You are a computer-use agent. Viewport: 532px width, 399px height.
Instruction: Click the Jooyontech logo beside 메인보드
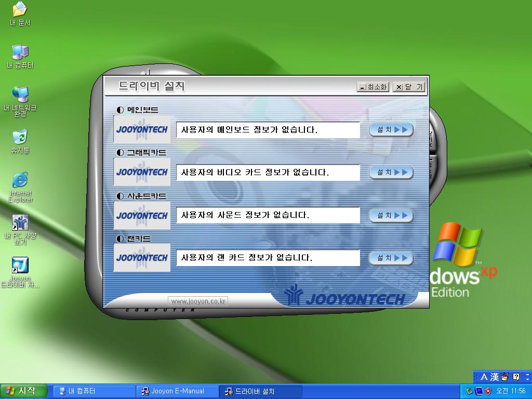[142, 129]
